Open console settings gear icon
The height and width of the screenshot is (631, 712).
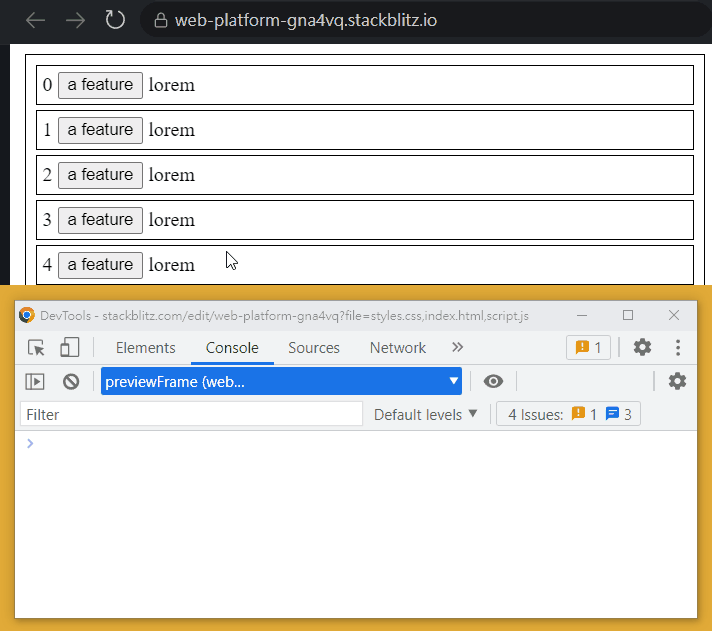tap(677, 381)
